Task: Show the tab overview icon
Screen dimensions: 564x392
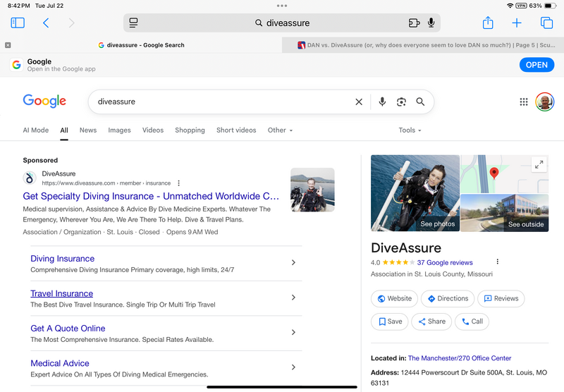Action: pyautogui.click(x=546, y=23)
